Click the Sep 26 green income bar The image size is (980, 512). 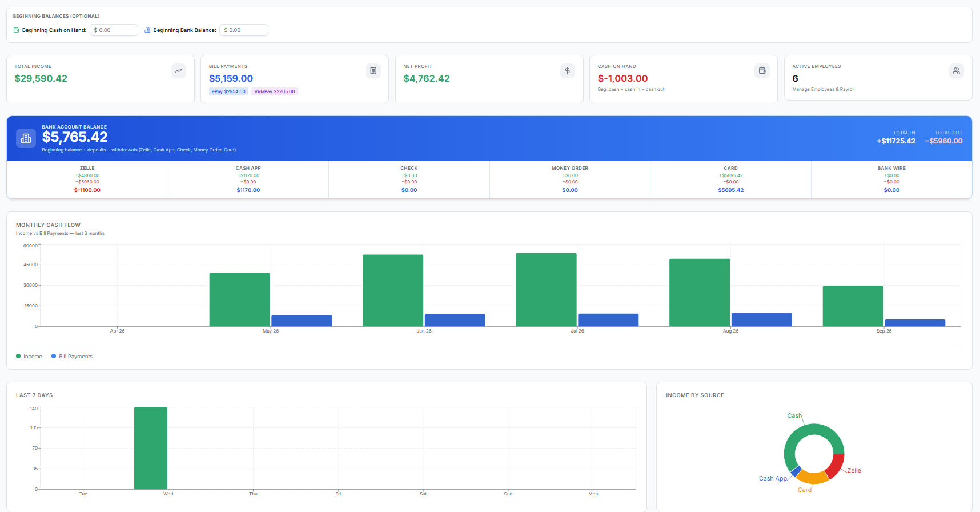pyautogui.click(x=853, y=306)
